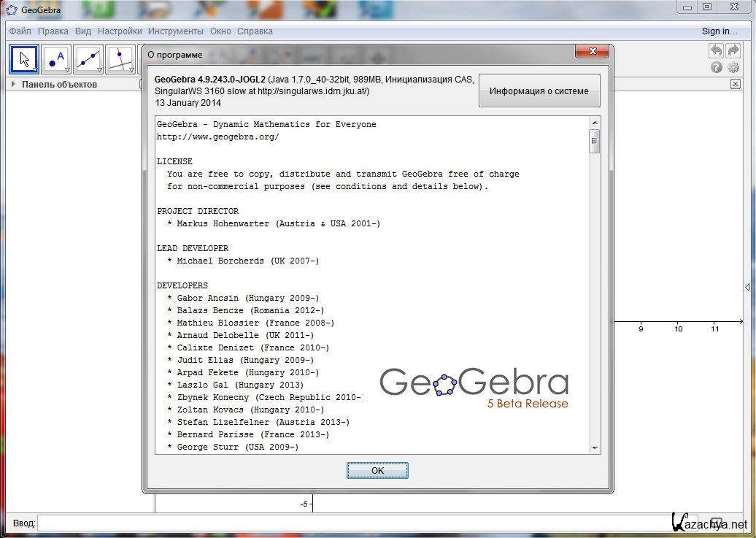
Task: Click the Sign in... link
Action: click(720, 31)
